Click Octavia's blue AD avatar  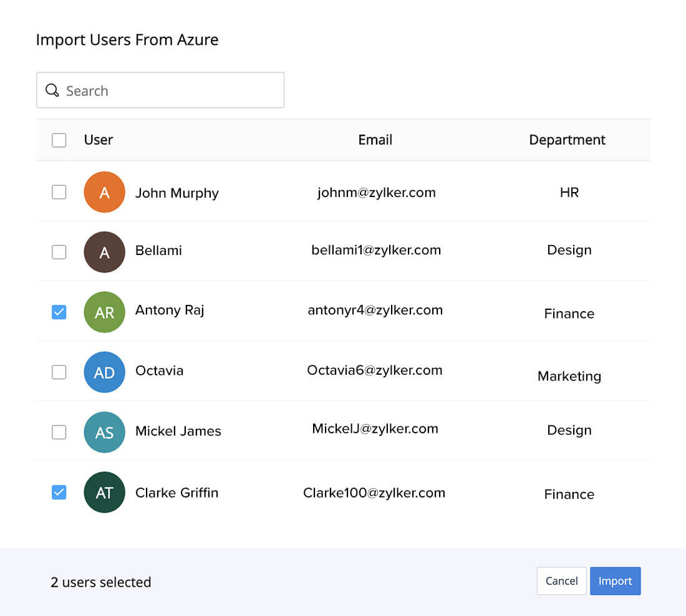104,372
